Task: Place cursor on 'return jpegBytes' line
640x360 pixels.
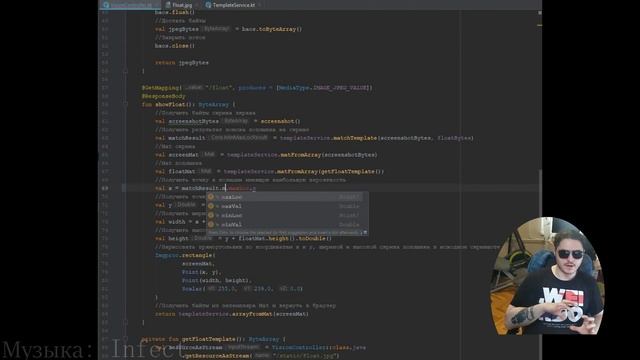Action: tap(182, 62)
